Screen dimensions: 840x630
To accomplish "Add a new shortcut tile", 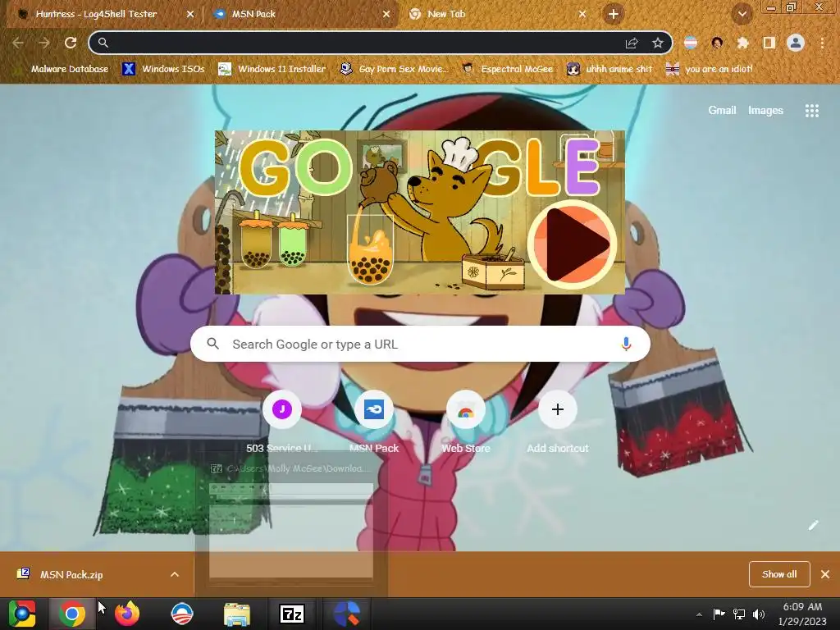I will point(558,422).
